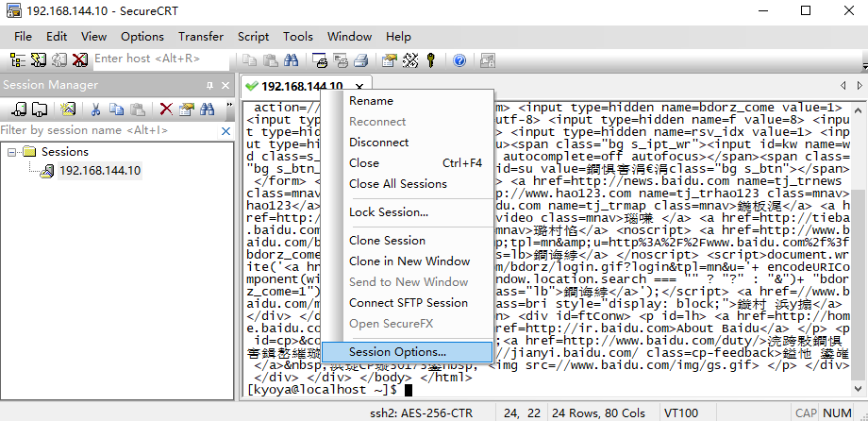Screen dimensions: 868x421
Task: Select 192.168.144.10 in Session Manager tree
Action: tap(100, 171)
